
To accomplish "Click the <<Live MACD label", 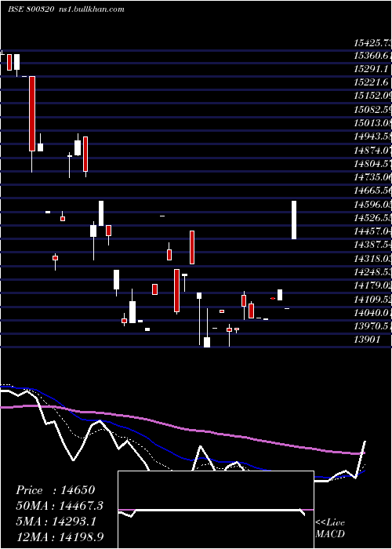I will point(330,528).
